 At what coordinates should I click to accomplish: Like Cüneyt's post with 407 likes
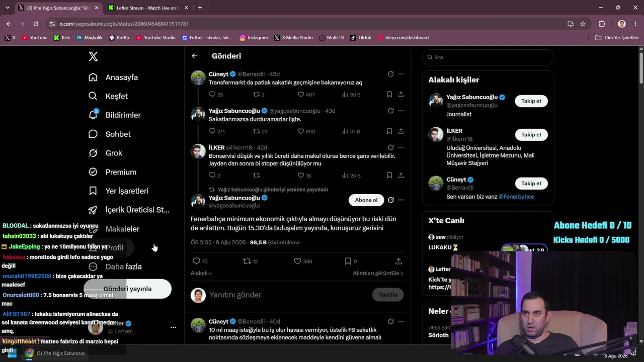pos(301,95)
